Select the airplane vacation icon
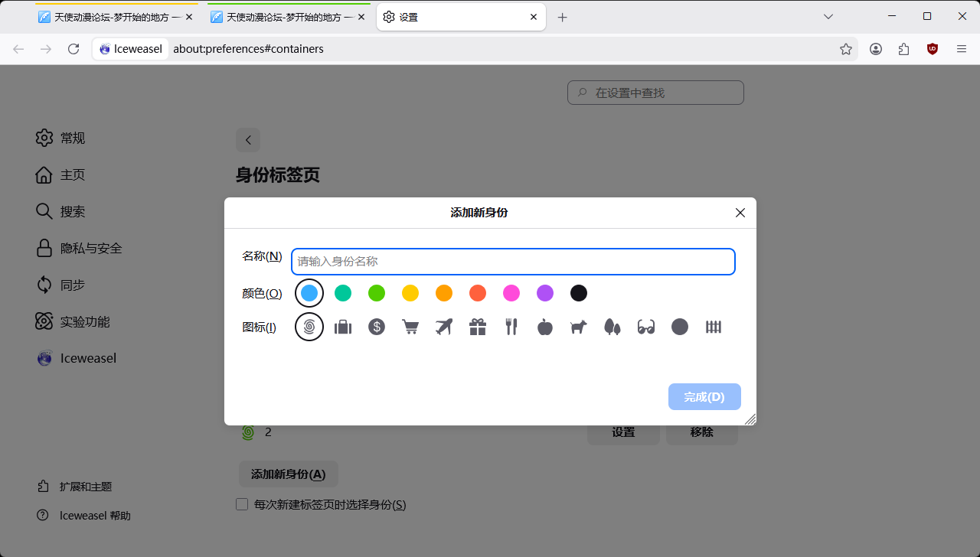This screenshot has height=557, width=980. pos(444,327)
